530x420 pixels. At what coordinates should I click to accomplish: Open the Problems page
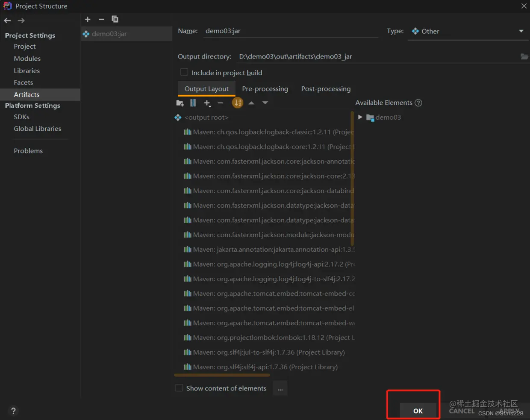pyautogui.click(x=28, y=151)
